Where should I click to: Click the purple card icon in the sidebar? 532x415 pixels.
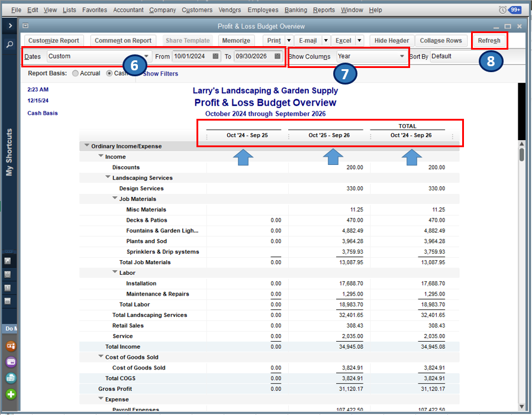click(11, 362)
